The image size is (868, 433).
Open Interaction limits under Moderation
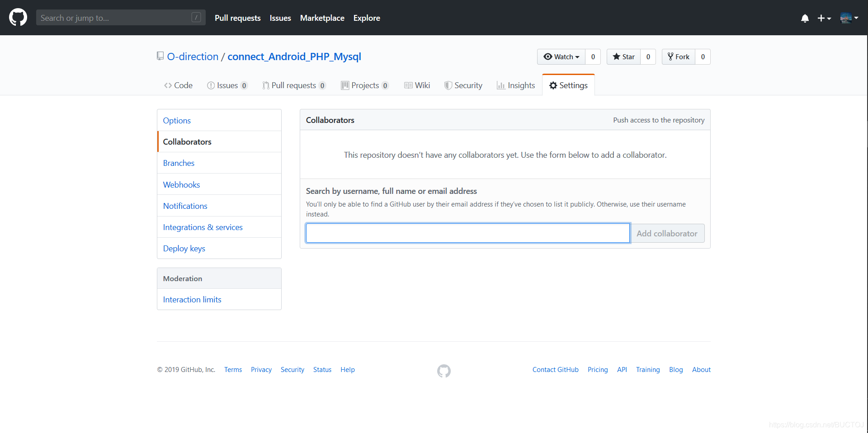coord(219,299)
